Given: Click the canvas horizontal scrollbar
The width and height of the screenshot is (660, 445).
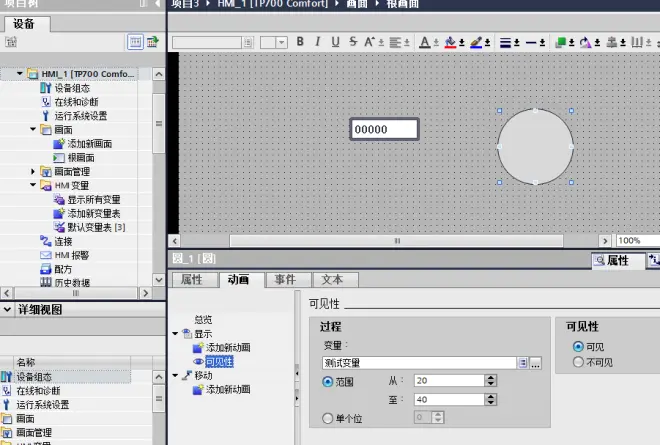Looking at the screenshot, I should 396,241.
